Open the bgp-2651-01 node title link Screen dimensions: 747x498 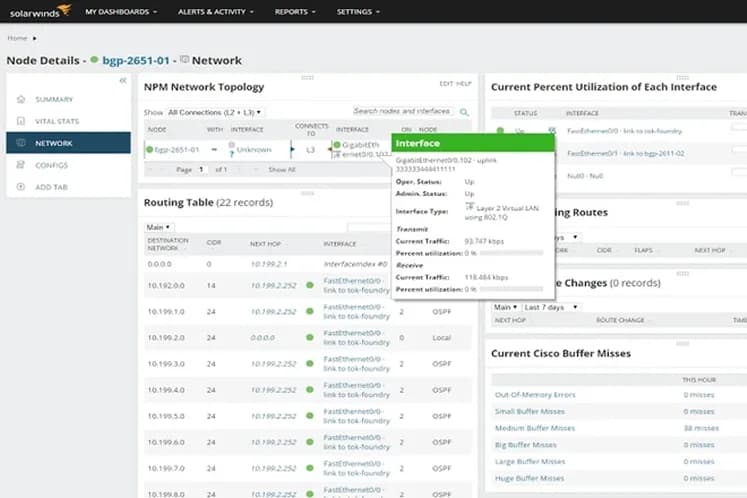(x=136, y=61)
